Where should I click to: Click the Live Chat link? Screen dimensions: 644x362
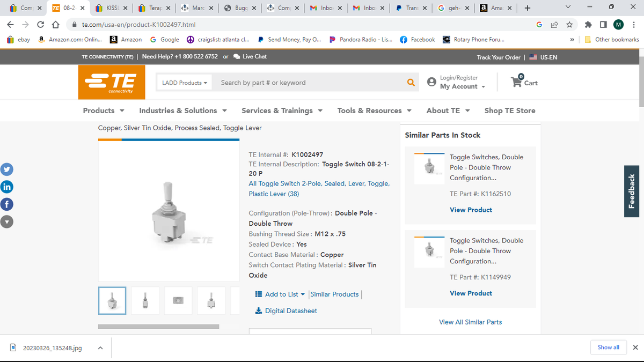250,56
